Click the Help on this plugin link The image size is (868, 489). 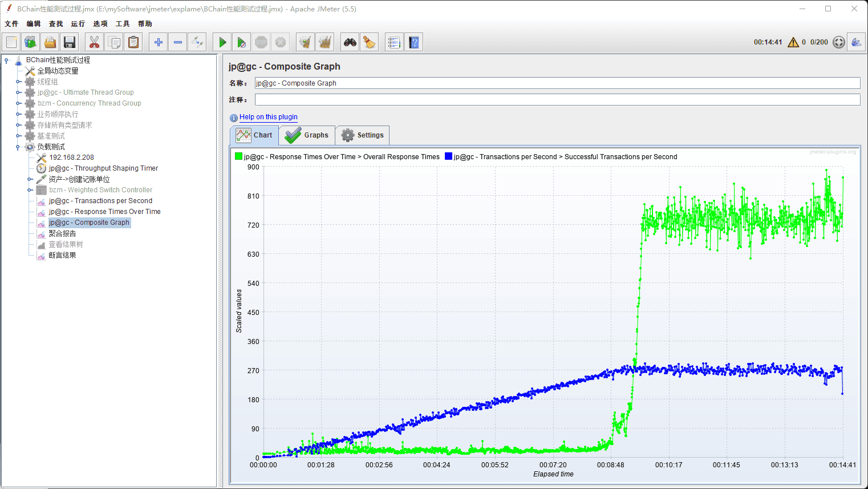coord(268,117)
